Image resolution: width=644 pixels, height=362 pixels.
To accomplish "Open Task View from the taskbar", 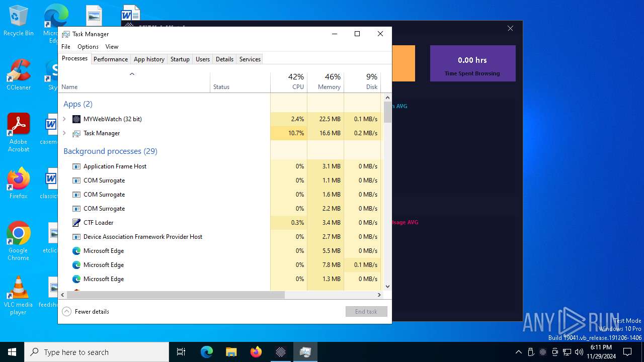I will click(x=181, y=352).
